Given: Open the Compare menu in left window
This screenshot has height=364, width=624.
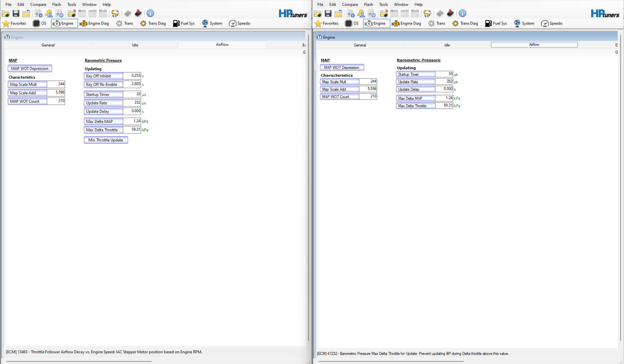Looking at the screenshot, I should (38, 4).
